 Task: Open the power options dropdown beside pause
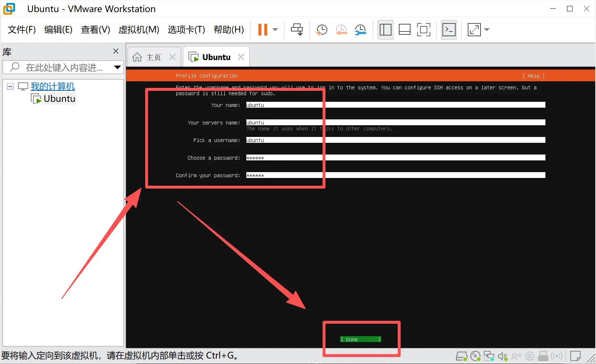(x=276, y=30)
